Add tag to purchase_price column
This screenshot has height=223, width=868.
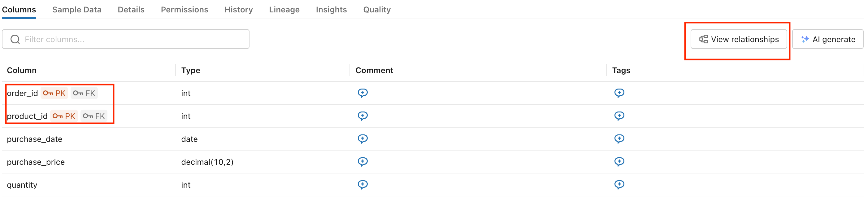(619, 162)
